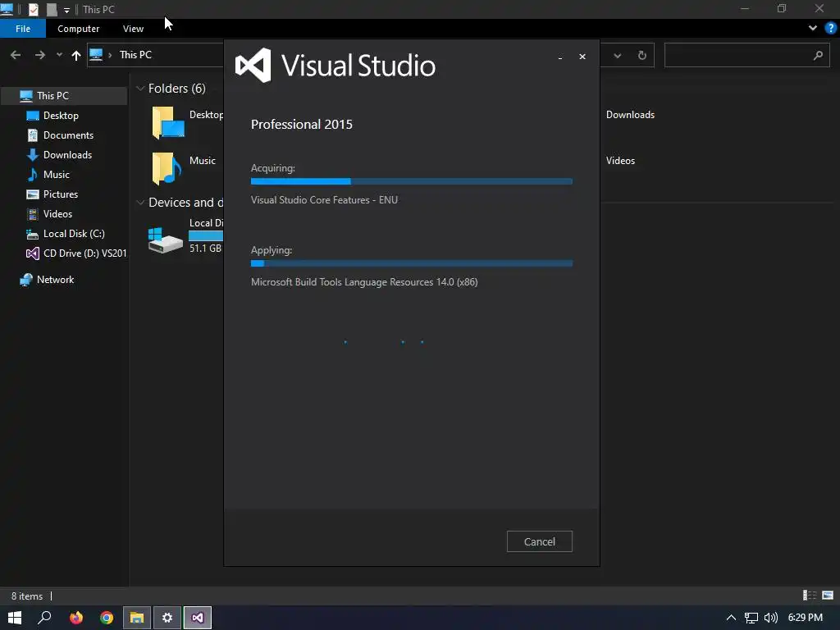This screenshot has width=840, height=630.
Task: Open network status tray icon
Action: point(751,618)
